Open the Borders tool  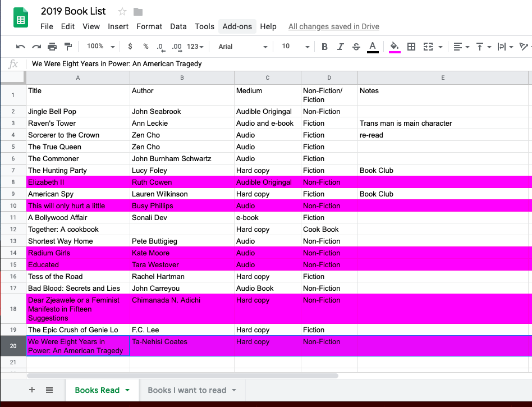[x=411, y=47]
